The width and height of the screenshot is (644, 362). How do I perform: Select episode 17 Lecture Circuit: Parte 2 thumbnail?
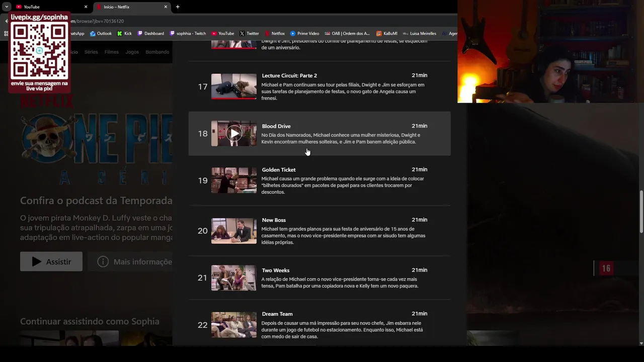coord(234,86)
